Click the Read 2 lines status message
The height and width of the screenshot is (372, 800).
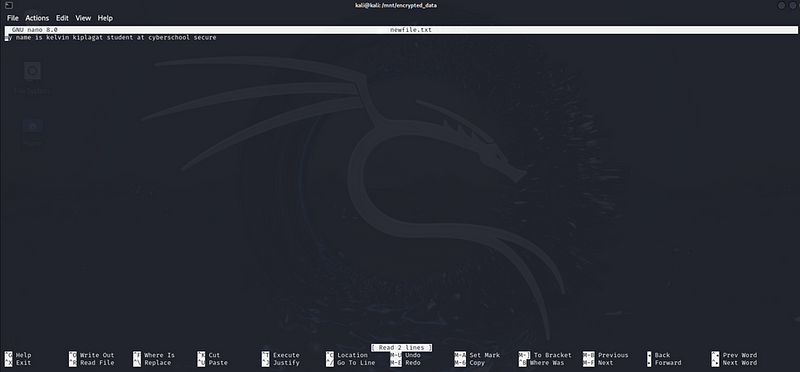402,348
